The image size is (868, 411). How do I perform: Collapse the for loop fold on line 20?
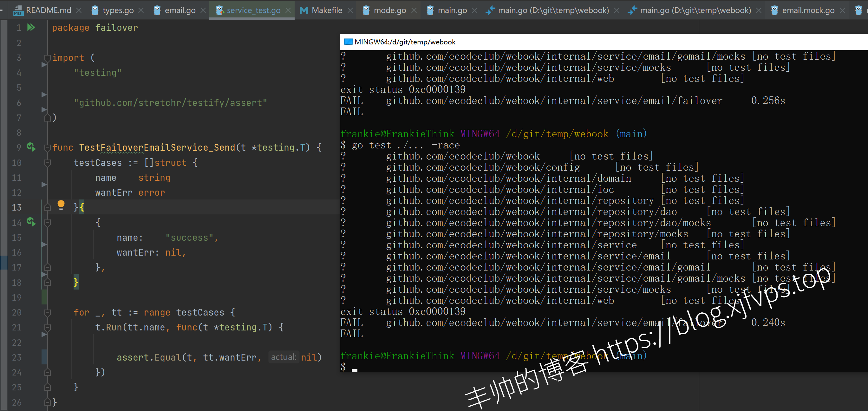point(48,313)
